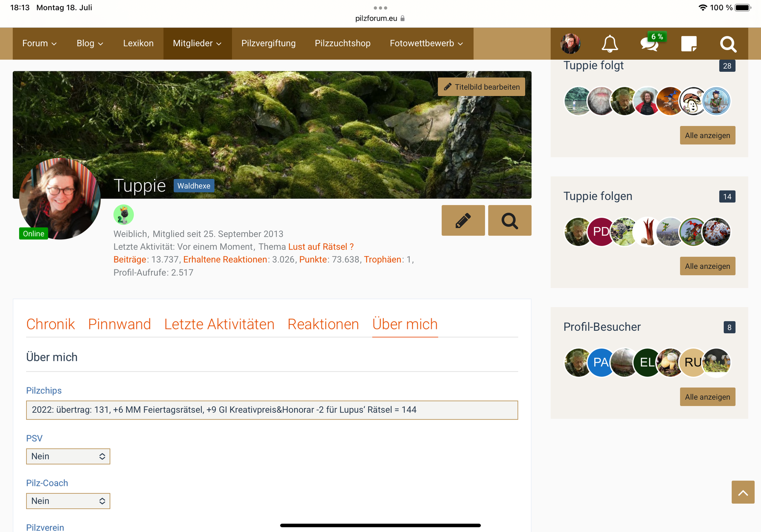Click into the Pilzchips text field
The height and width of the screenshot is (532, 761).
click(272, 410)
